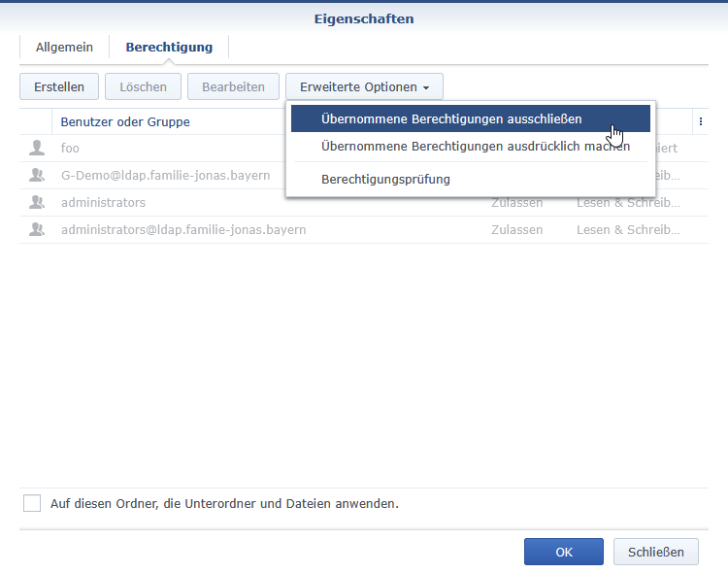Confirm with the OK button
Viewport: 728px width, 573px height.
tap(563, 552)
